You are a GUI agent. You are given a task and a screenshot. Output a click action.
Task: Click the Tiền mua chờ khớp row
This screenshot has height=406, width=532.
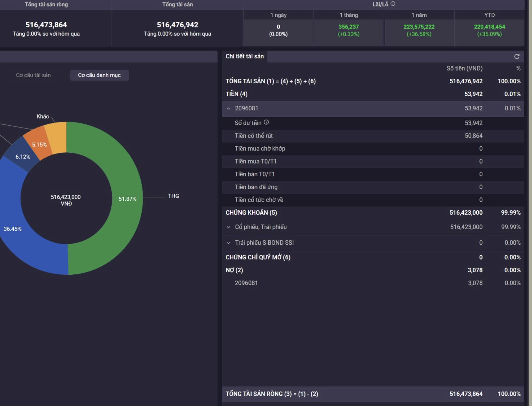click(x=373, y=148)
